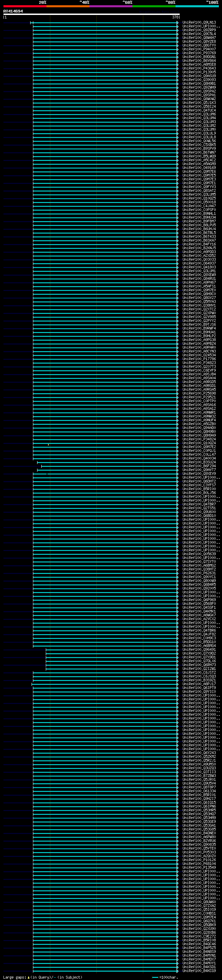The image size is (222, 980).
Task: Select label UniRef100_Q92005
Action: 199,589
